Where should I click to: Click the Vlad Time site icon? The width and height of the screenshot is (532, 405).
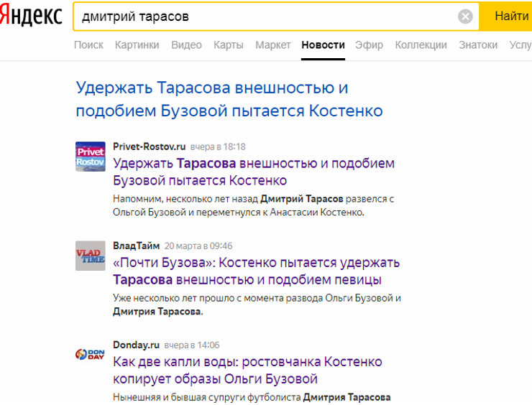click(91, 256)
